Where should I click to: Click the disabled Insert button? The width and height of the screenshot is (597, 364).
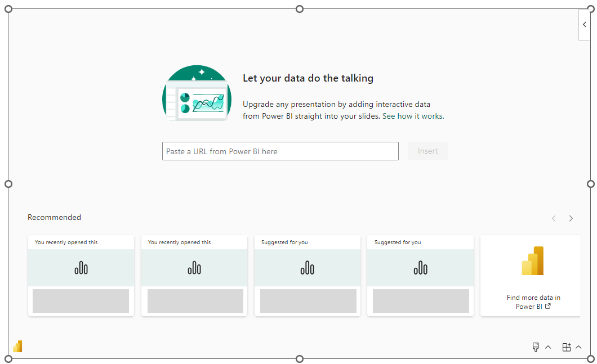pyautogui.click(x=427, y=151)
